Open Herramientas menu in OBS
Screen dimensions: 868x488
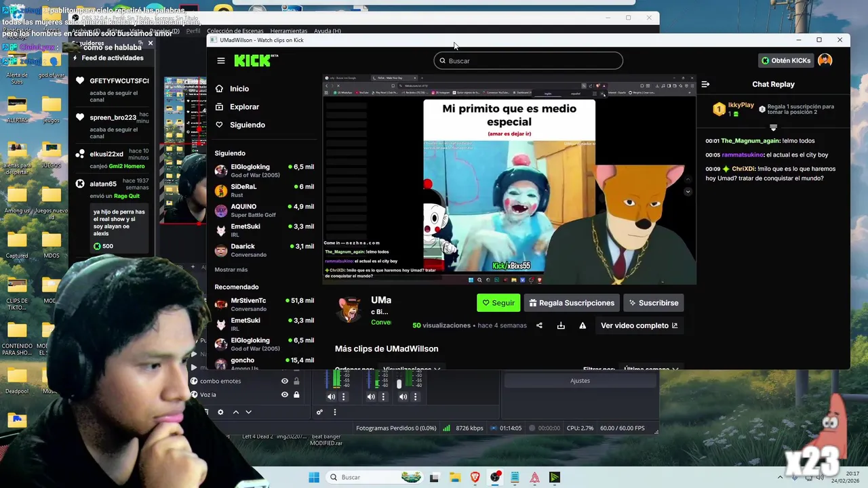pyautogui.click(x=289, y=31)
